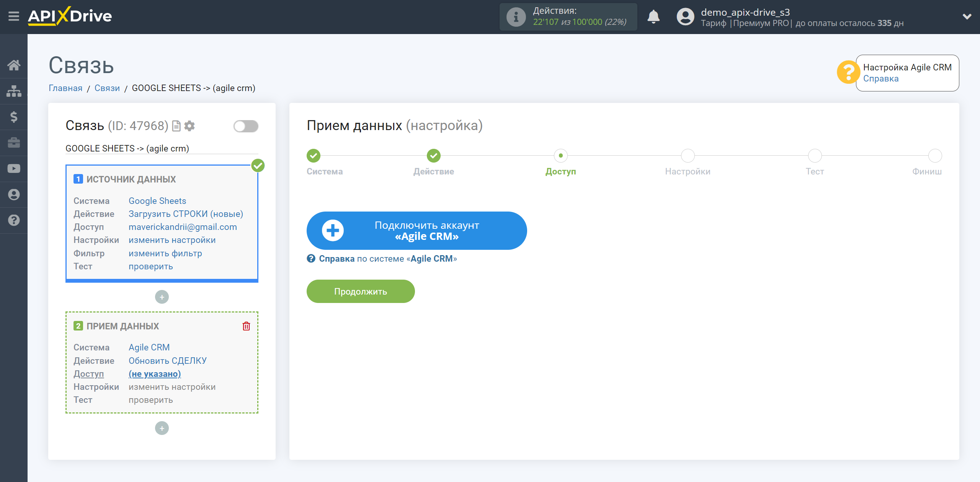Go to Связи breadcrumb
Image resolution: width=980 pixels, height=482 pixels.
[107, 88]
